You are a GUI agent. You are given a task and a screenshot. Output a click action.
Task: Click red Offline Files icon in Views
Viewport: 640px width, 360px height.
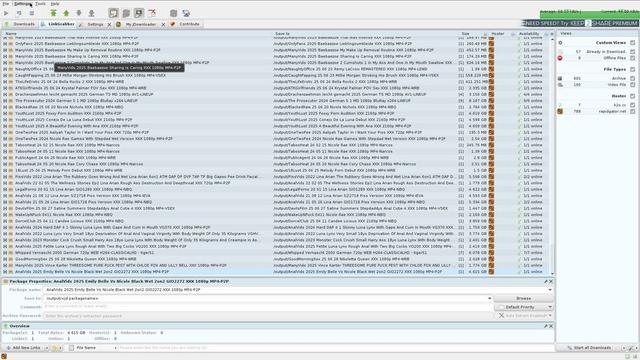click(560, 58)
